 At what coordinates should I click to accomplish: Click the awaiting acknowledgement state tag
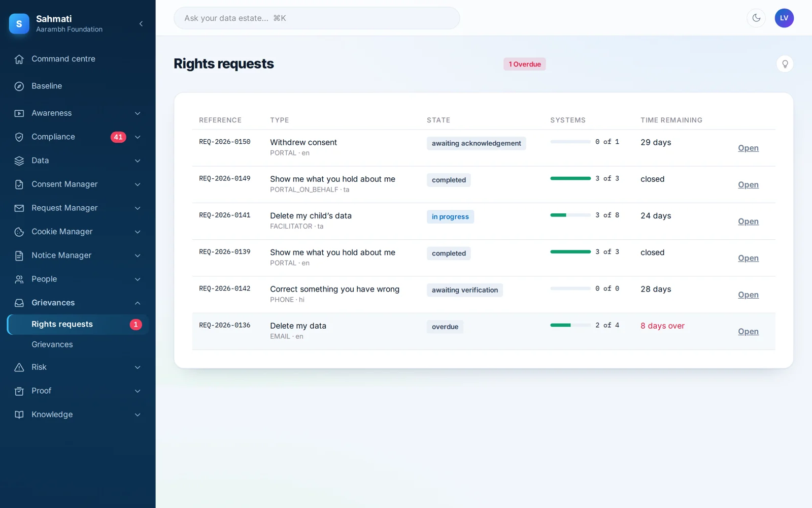point(476,143)
